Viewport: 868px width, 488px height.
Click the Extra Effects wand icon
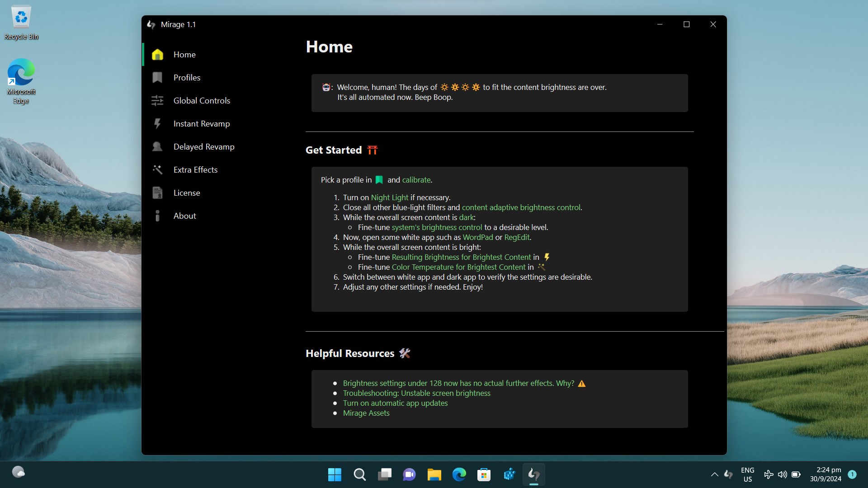coord(157,170)
